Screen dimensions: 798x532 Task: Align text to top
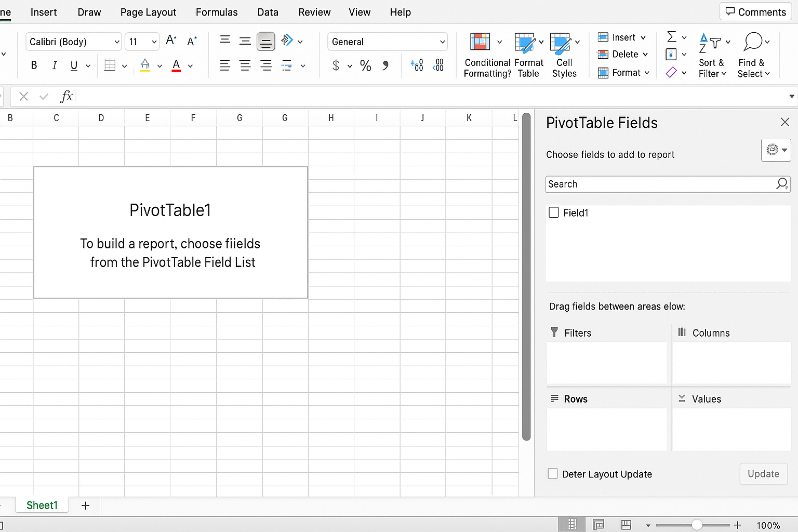coord(225,39)
